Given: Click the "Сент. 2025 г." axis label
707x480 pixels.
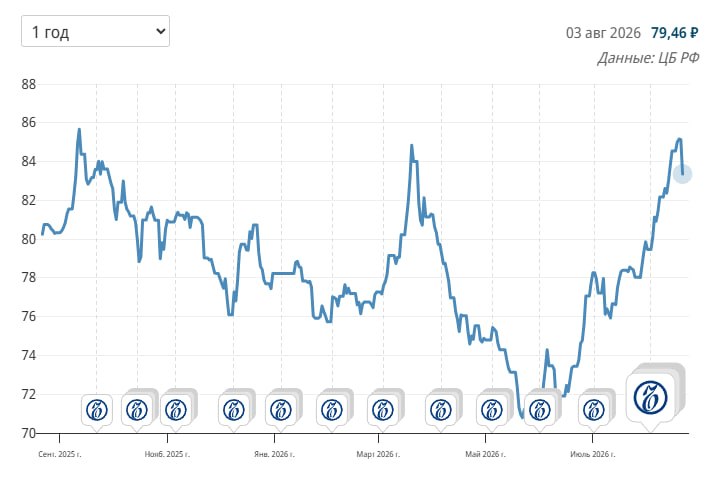Looking at the screenshot, I should [x=60, y=454].
